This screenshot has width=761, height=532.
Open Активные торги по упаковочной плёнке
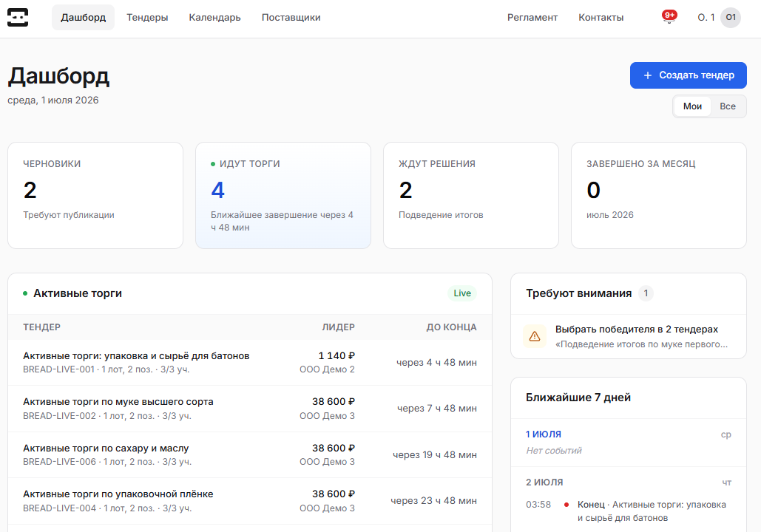[250, 501]
